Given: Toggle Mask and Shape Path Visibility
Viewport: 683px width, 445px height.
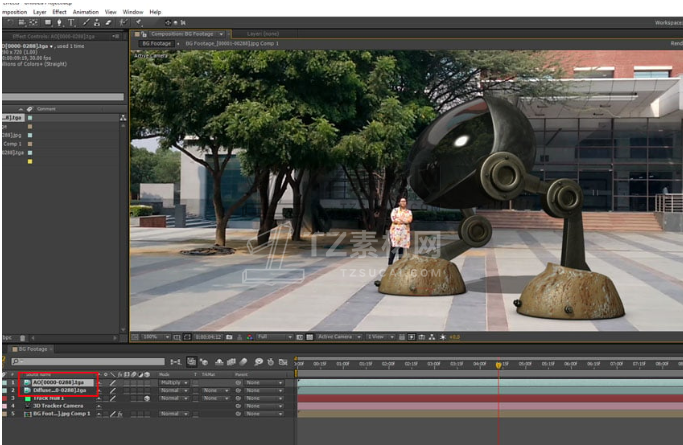Looking at the screenshot, I should 187,337.
